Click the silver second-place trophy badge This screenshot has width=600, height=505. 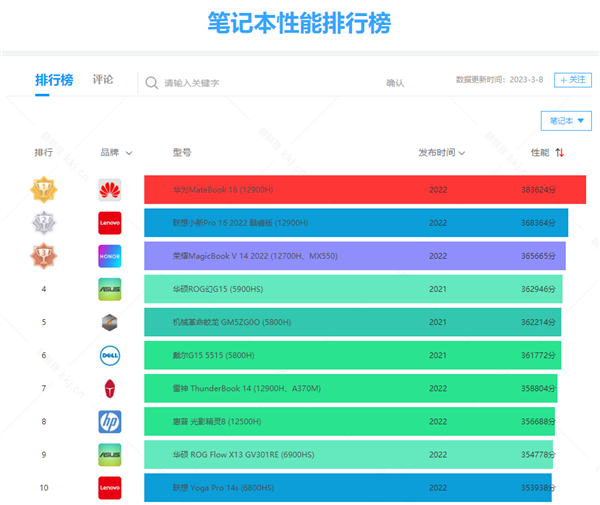click(x=44, y=223)
